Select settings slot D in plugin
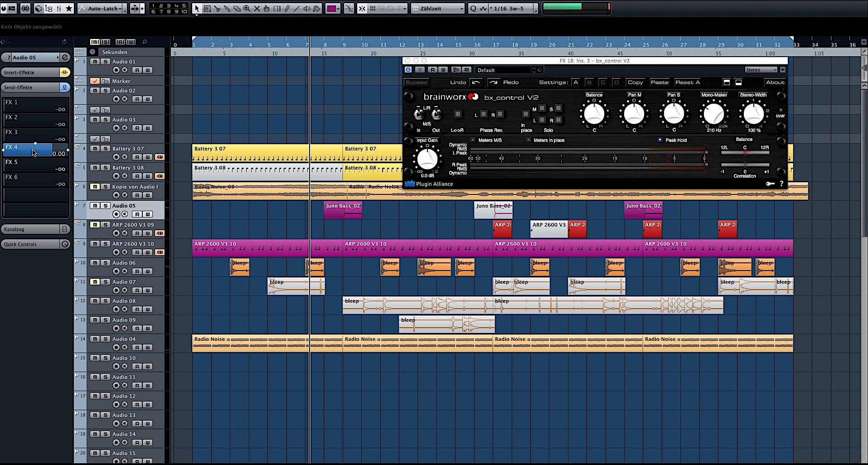868x465 pixels. pyautogui.click(x=616, y=82)
